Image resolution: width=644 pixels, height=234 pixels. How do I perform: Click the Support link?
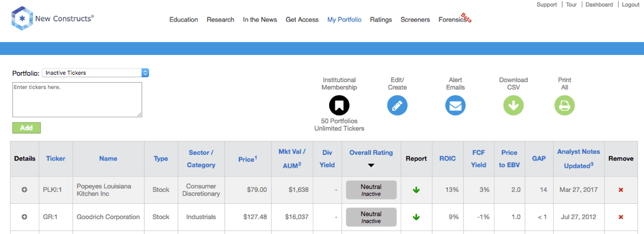coord(547,4)
